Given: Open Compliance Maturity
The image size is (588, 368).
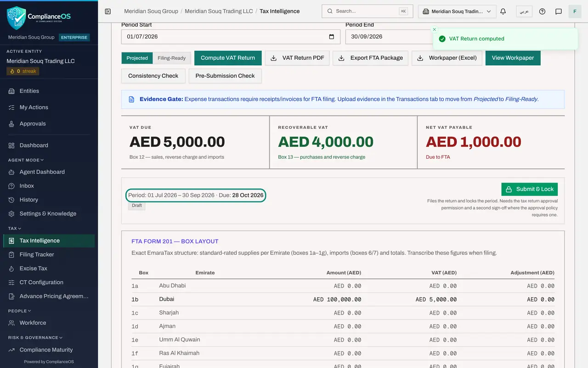Looking at the screenshot, I should pyautogui.click(x=49, y=350).
